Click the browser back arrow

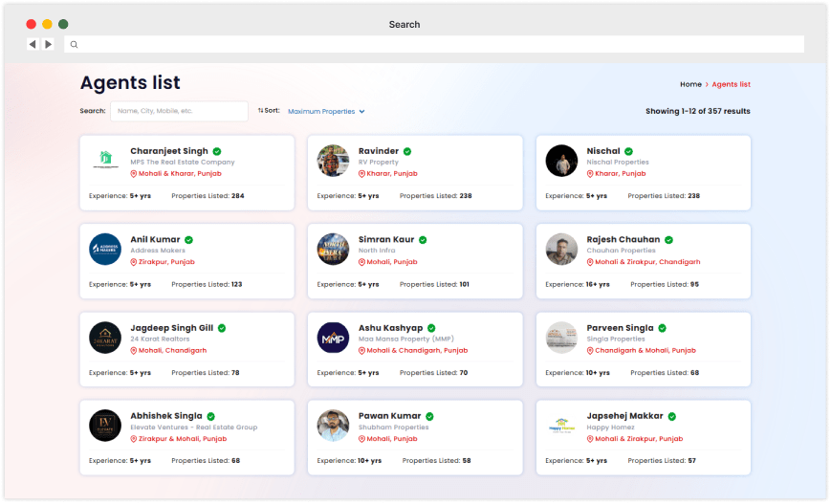pyautogui.click(x=33, y=44)
